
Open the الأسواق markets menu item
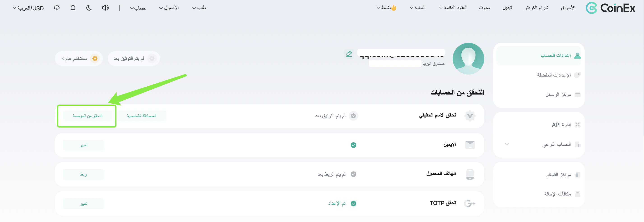(568, 8)
